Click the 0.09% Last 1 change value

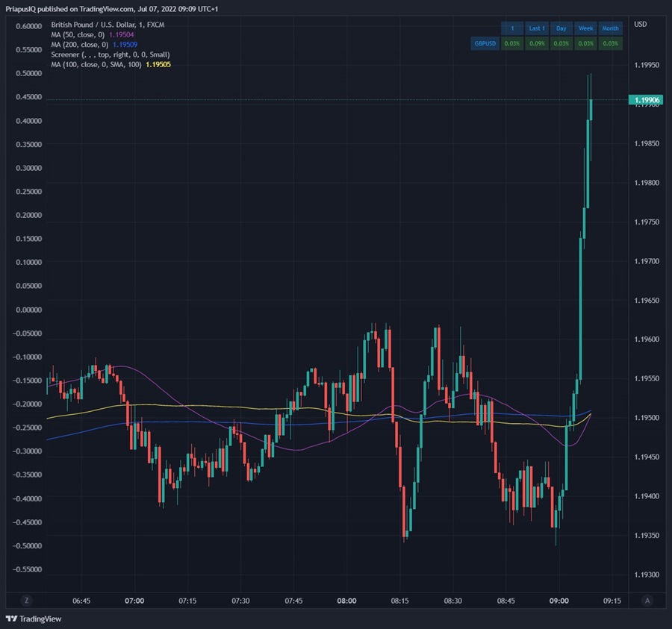point(537,43)
